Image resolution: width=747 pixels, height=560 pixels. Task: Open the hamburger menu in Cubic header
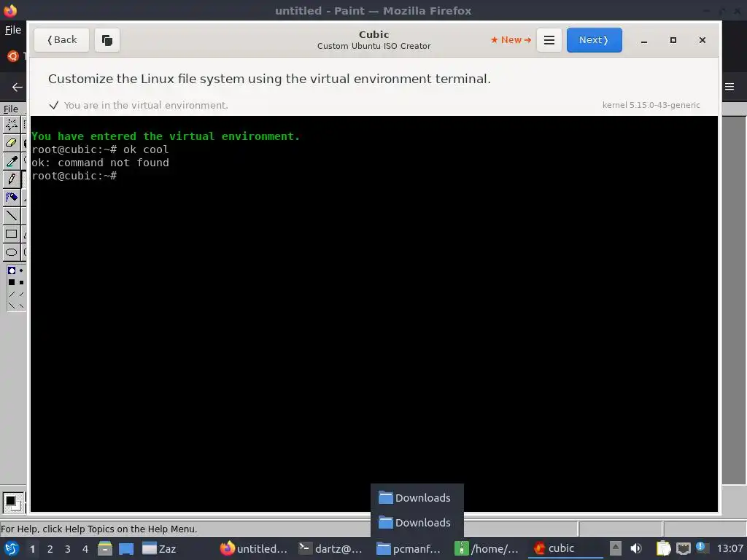549,40
